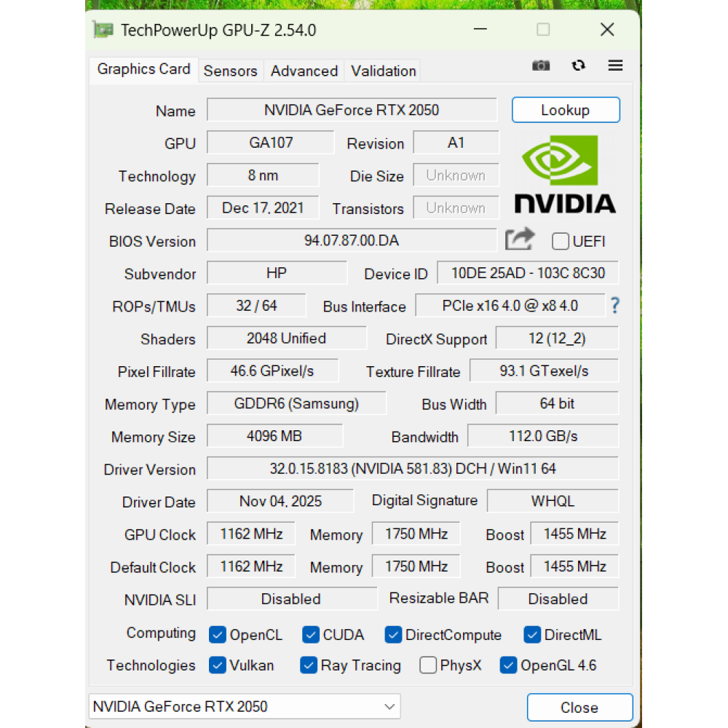The image size is (728, 728).
Task: Open the hamburger settings menu
Action: [615, 66]
